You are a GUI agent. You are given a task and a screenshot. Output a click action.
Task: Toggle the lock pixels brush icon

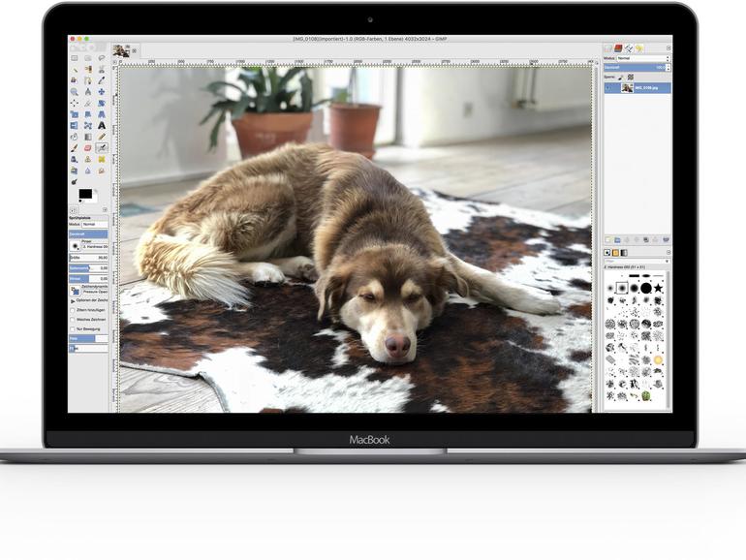[x=620, y=78]
